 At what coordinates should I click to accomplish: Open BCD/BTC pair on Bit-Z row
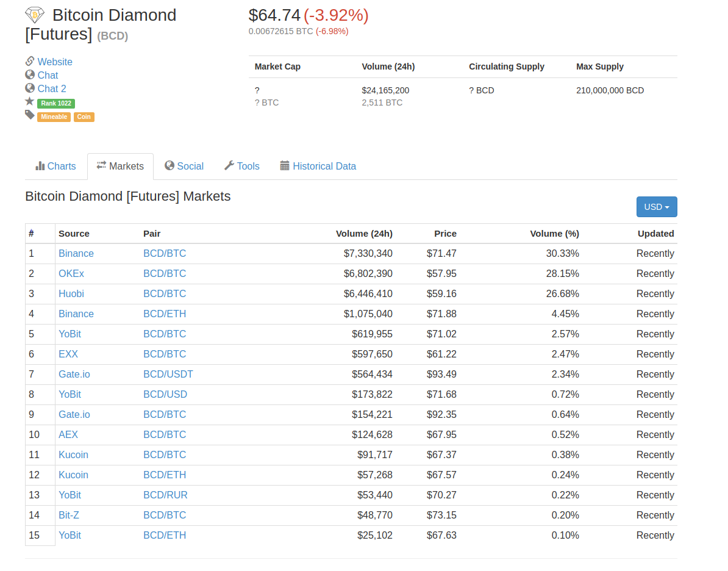[x=165, y=515]
